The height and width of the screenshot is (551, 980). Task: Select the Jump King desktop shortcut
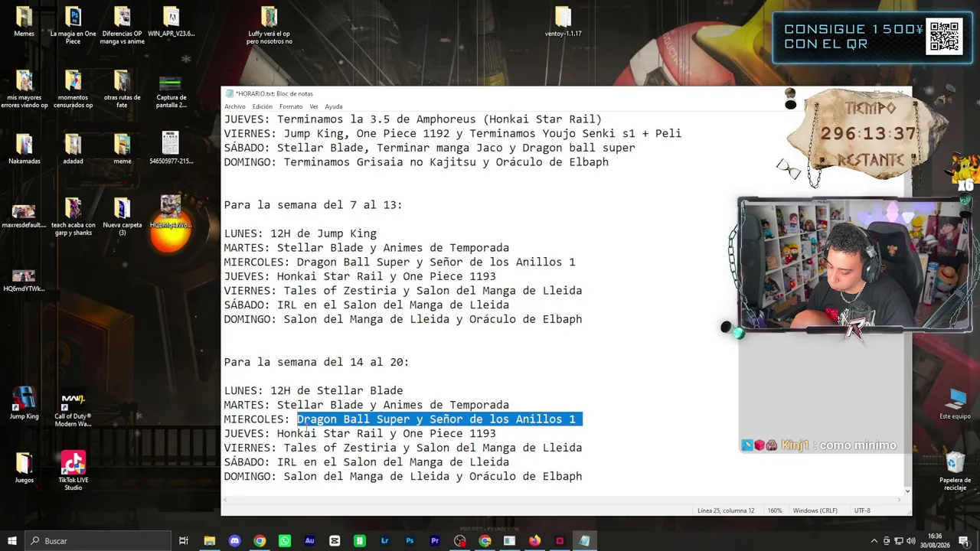pyautogui.click(x=24, y=403)
